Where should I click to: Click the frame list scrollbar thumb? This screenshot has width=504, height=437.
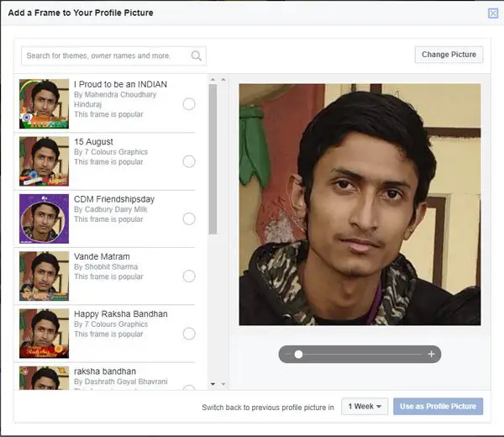[213, 159]
